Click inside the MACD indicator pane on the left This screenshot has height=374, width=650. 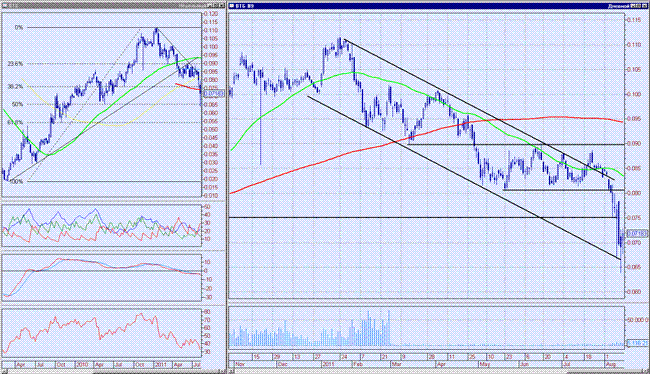(102, 277)
